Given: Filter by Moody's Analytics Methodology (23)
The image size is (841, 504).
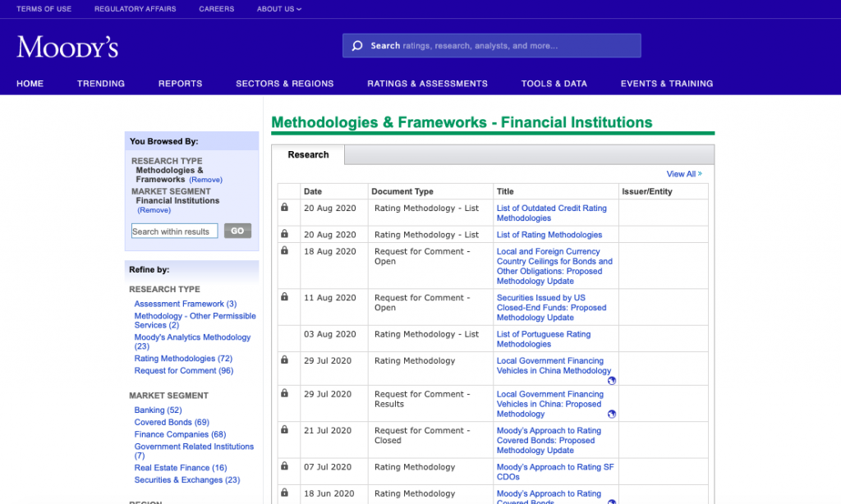Looking at the screenshot, I should coord(192,341).
